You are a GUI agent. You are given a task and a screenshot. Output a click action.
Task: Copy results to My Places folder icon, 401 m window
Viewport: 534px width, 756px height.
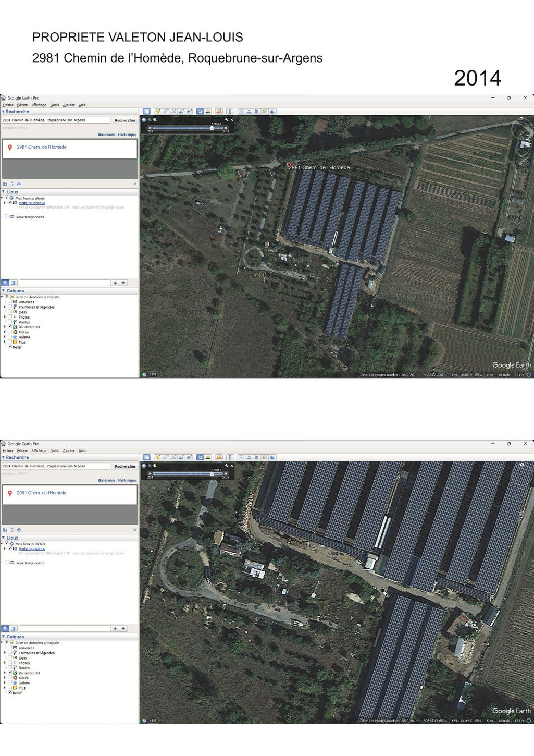pos(5,184)
